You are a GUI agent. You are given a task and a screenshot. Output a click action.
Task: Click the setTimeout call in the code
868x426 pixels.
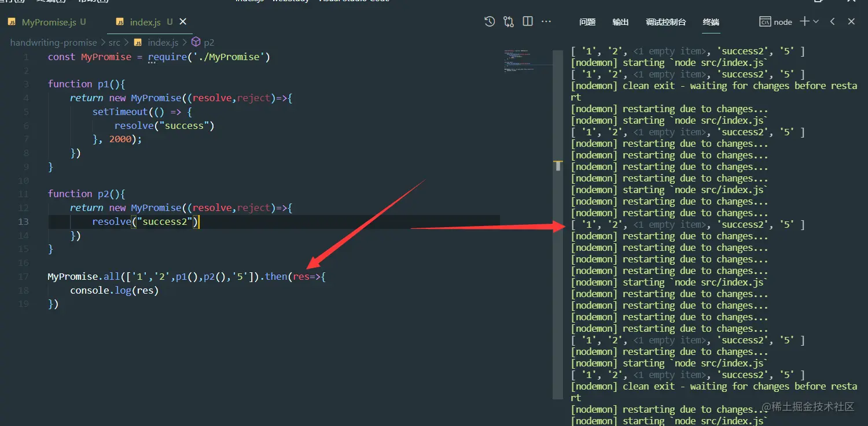tap(120, 112)
